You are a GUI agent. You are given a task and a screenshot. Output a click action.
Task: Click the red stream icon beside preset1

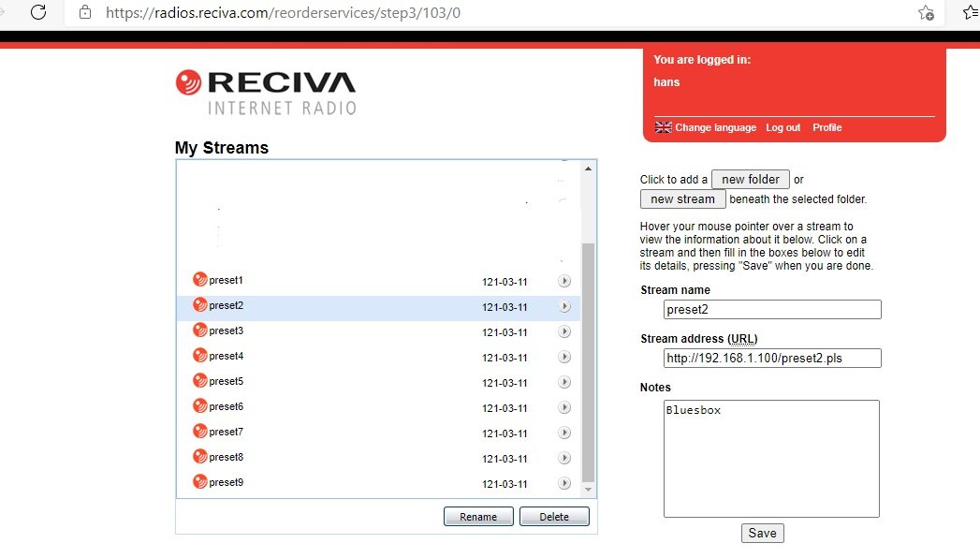click(x=199, y=279)
